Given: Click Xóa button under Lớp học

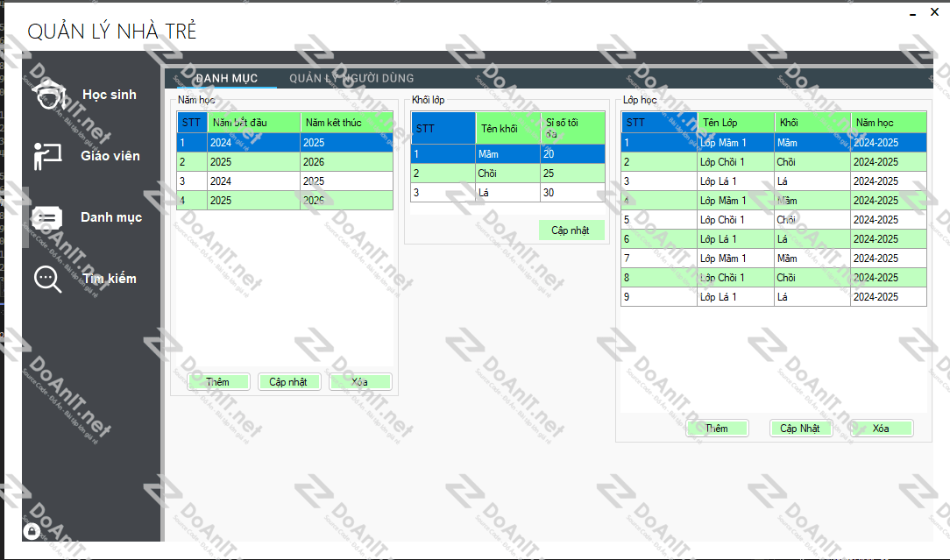Looking at the screenshot, I should coord(882,428).
